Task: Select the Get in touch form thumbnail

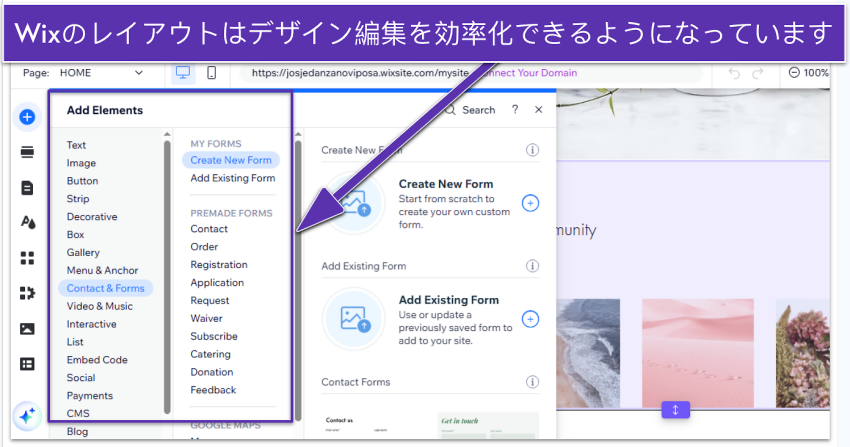Action: (x=488, y=426)
